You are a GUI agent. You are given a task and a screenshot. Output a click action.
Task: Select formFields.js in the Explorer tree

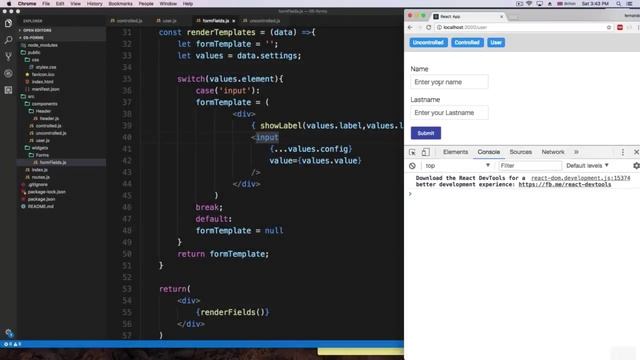[x=53, y=162]
